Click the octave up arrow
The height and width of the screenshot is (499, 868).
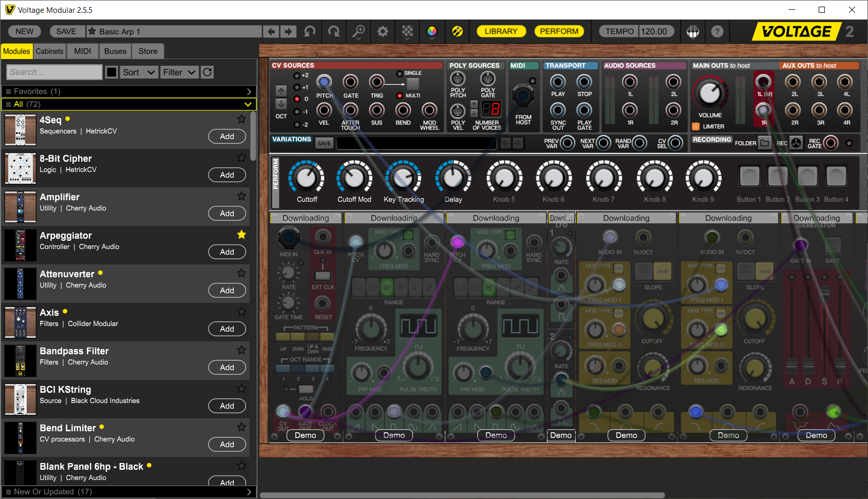click(x=281, y=91)
